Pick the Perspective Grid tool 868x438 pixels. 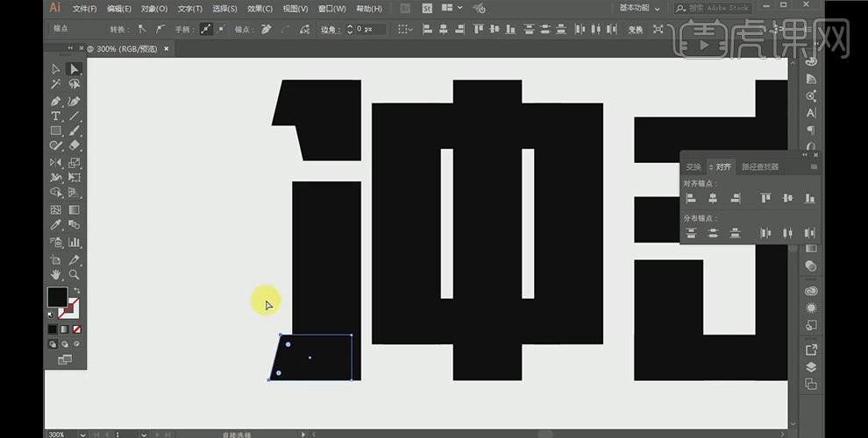75,193
